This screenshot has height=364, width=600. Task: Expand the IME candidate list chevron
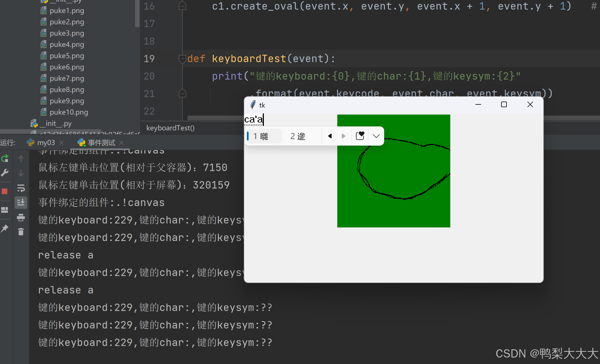pos(376,136)
